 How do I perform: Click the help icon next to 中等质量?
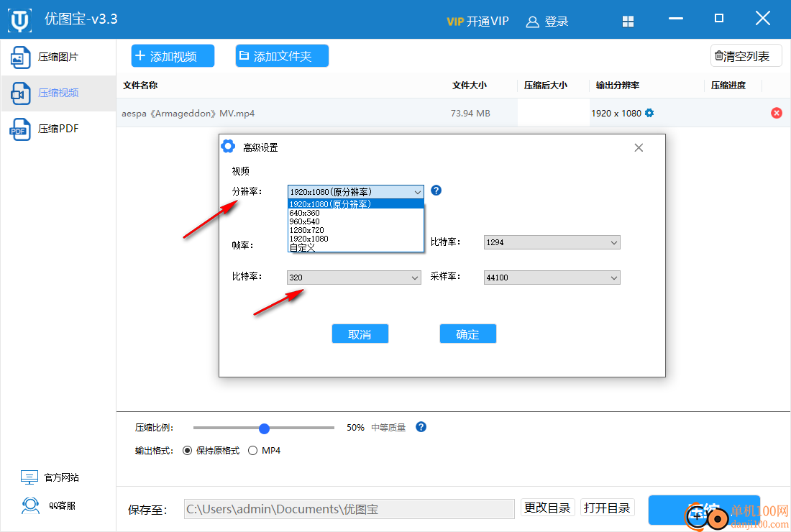coord(421,427)
